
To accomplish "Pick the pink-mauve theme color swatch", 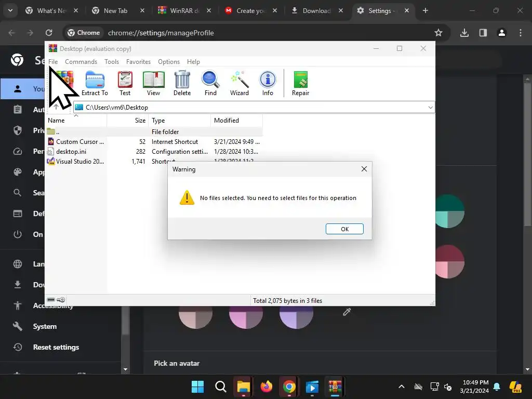I will (x=246, y=317).
